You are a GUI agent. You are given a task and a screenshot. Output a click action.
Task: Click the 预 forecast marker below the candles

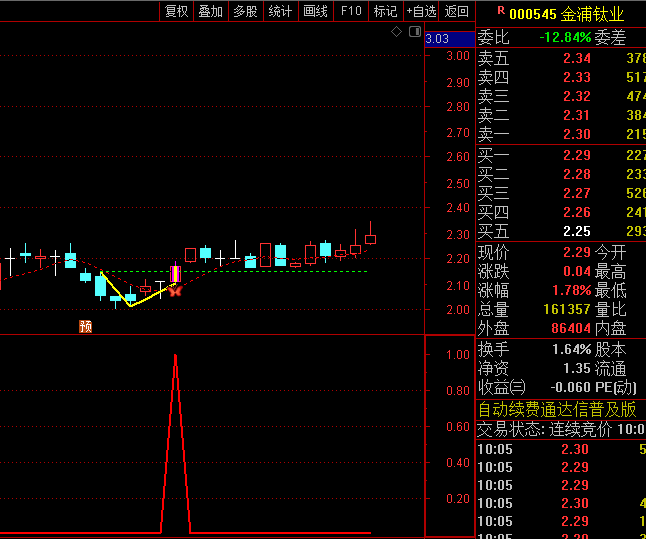(x=86, y=326)
